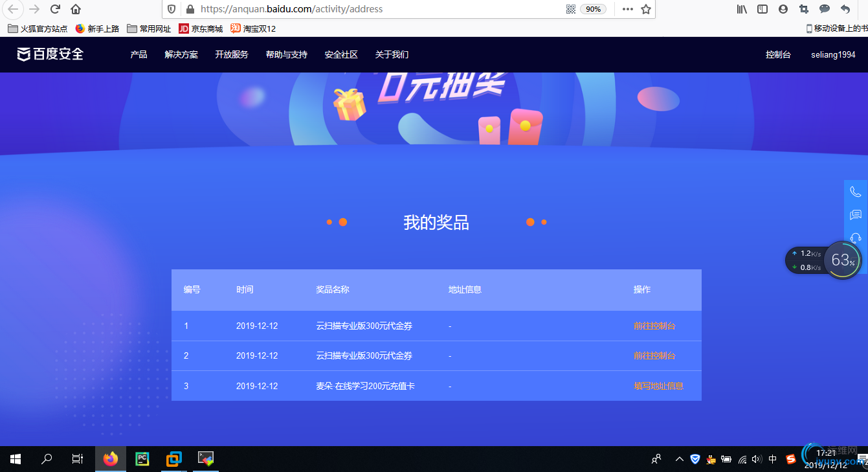Reload the page with the refresh icon
This screenshot has height=472, width=868.
(56, 9)
